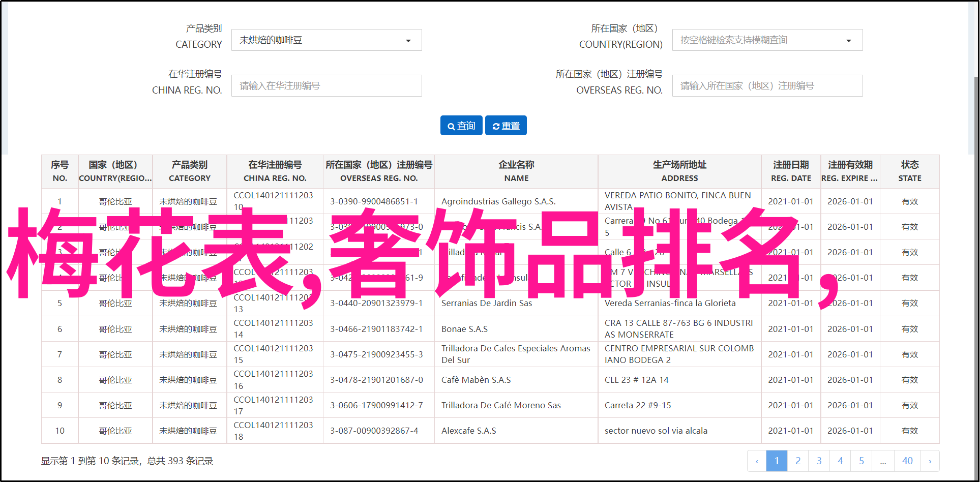The image size is (980, 483).
Task: Click address VEREDA PATIO BONITO, FINCA BUEN AVISTA
Action: (x=677, y=201)
